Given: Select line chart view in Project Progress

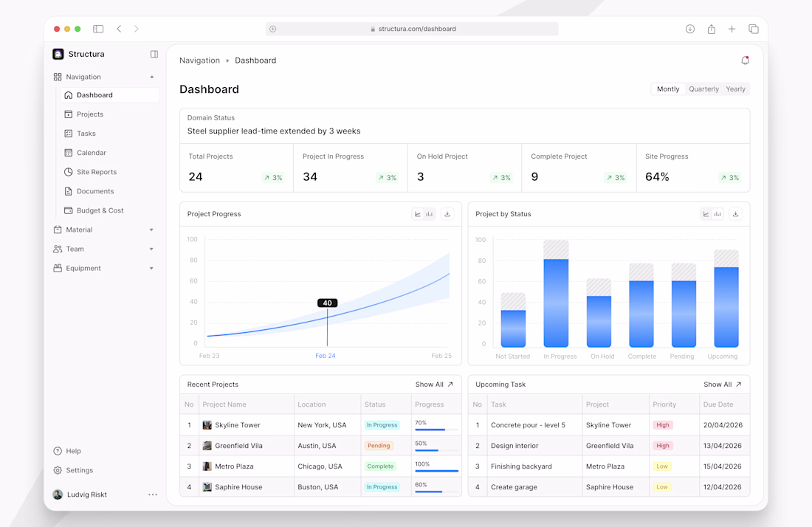Looking at the screenshot, I should pos(418,214).
